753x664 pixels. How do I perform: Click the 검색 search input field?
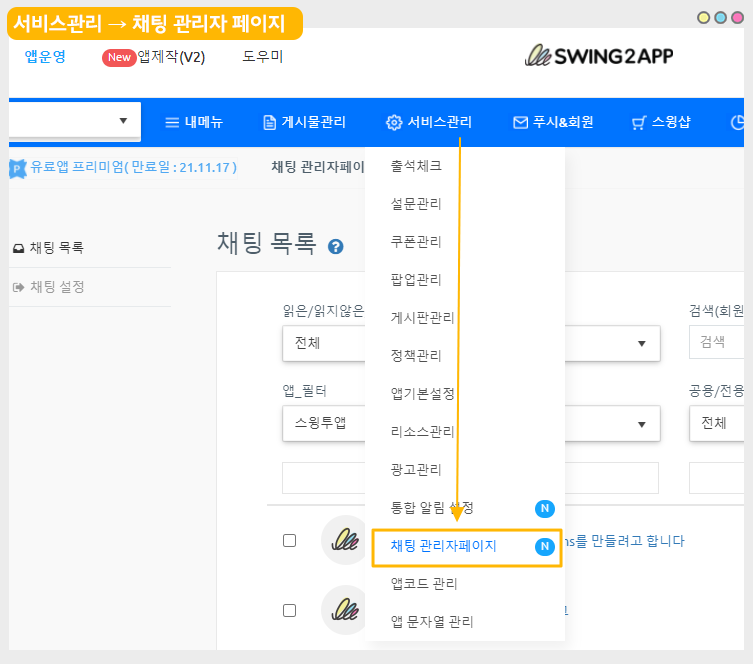coord(718,342)
